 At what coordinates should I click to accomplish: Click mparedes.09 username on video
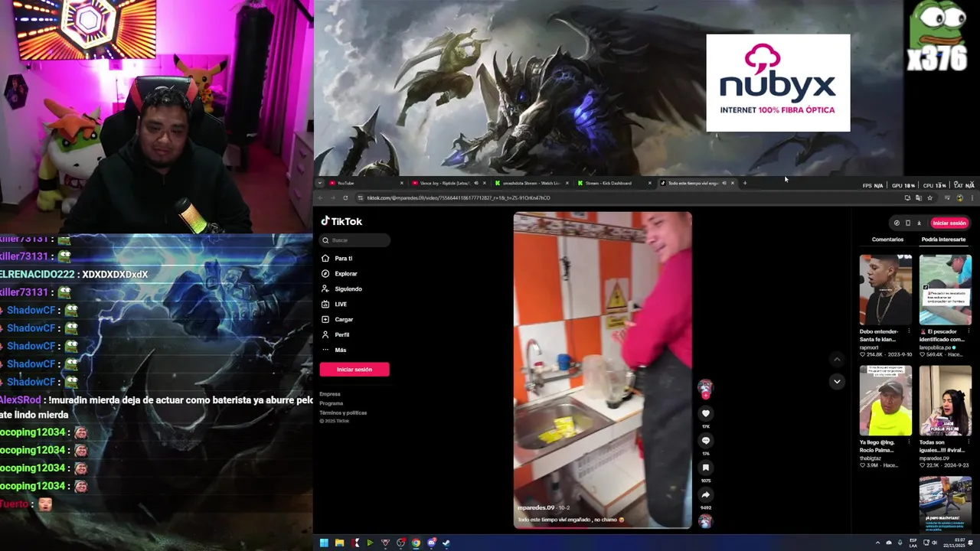click(x=535, y=508)
